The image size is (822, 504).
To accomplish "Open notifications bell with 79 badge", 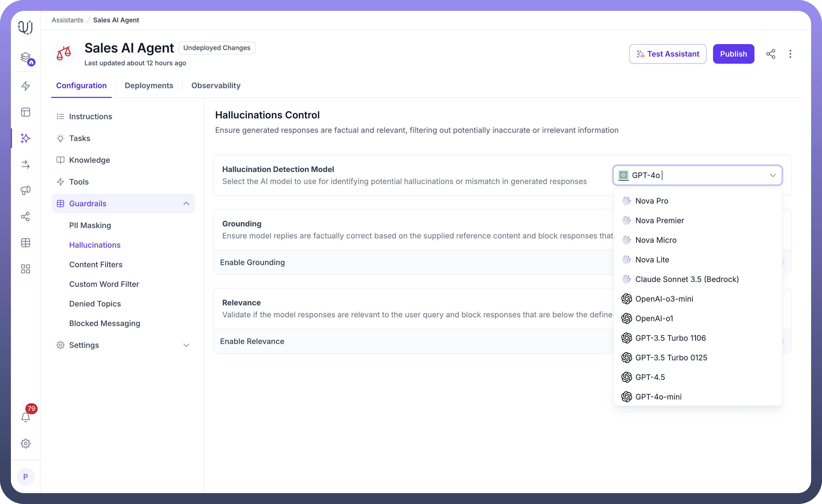I will coord(26,417).
